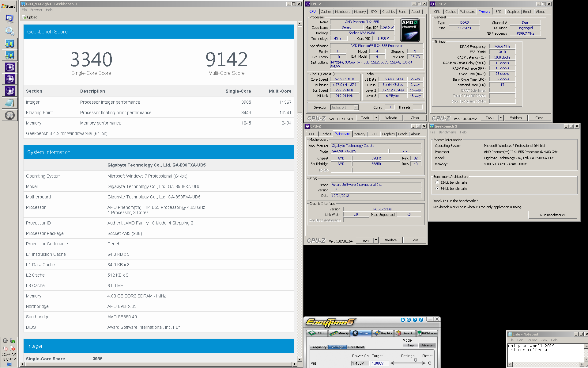Switch to SPD tab in Memory CPU-Z window
The height and width of the screenshot is (368, 588).
point(499,12)
